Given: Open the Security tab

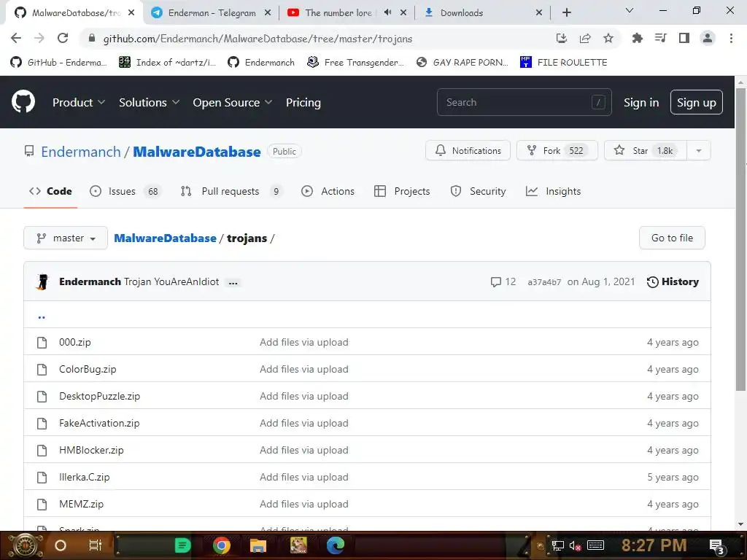Looking at the screenshot, I should [x=478, y=192].
